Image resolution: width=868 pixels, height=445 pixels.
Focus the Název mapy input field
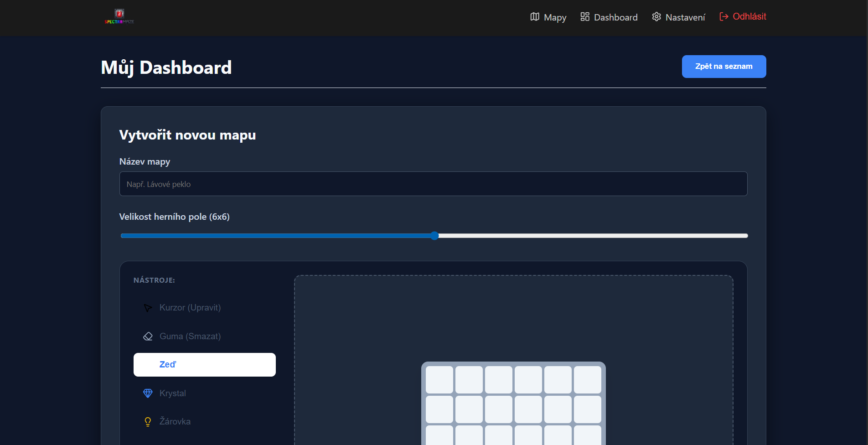tap(433, 184)
